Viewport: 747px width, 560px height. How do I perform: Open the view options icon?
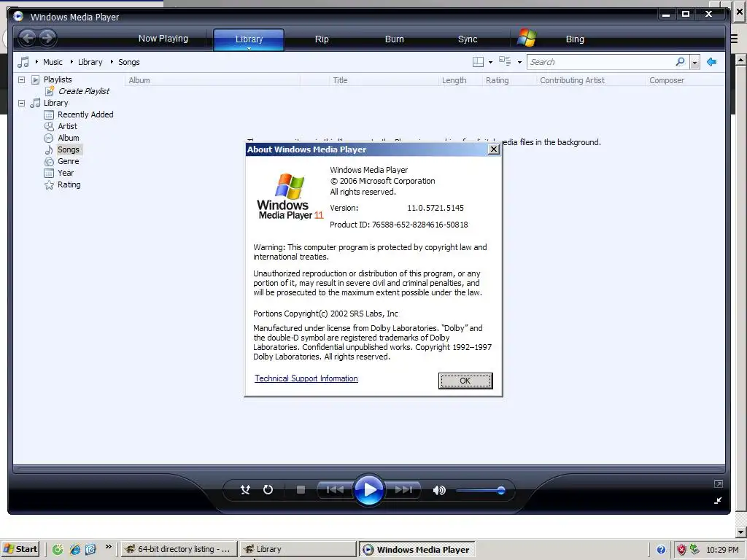505,61
